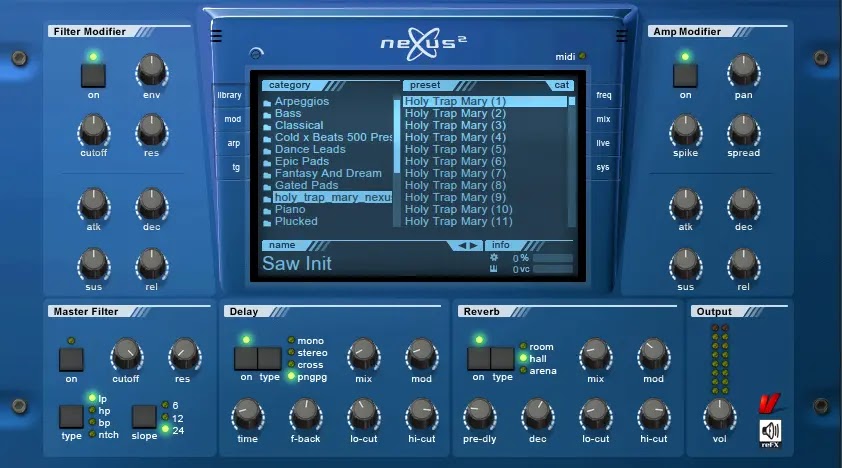Click the circular logo icon below left menu
Image resolution: width=842 pixels, height=468 pixels.
point(256,54)
